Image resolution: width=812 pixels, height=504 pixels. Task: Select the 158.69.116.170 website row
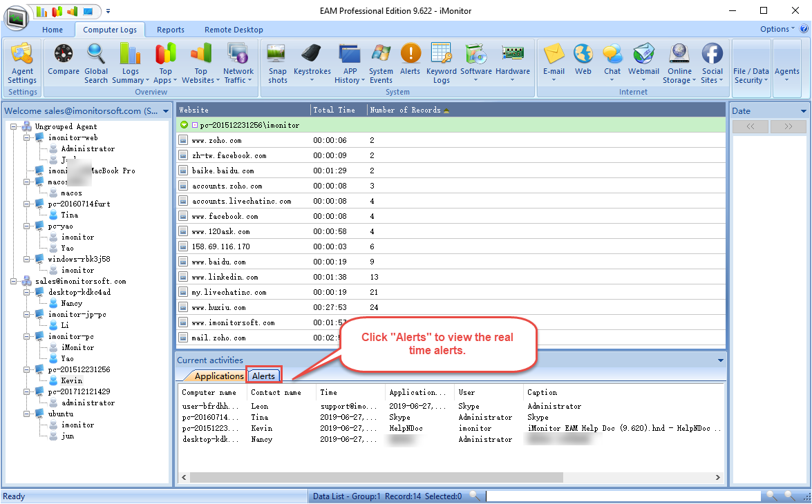[x=451, y=247]
